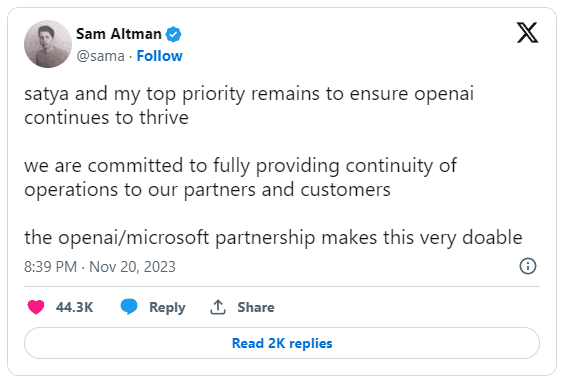Open Read 2K replies
The height and width of the screenshot is (382, 564).
pos(282,343)
